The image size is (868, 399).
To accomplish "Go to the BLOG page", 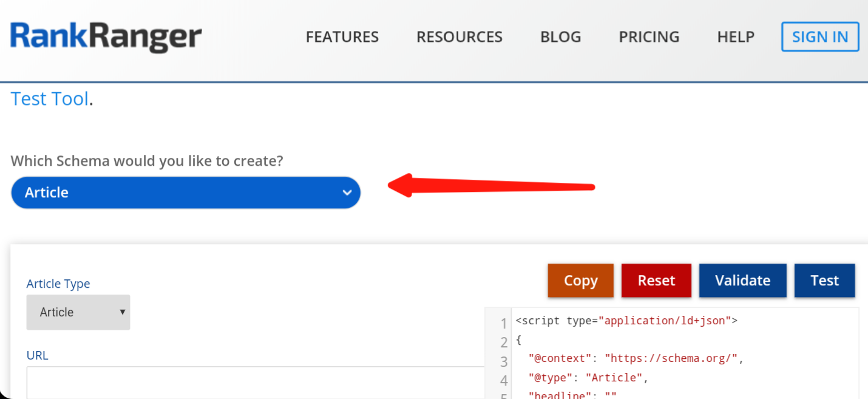I will (x=561, y=37).
